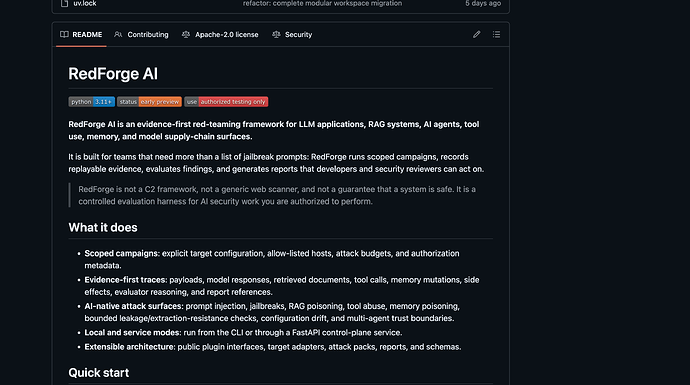Click the 'Quick start' heading
This screenshot has width=690, height=385.
tap(99, 373)
